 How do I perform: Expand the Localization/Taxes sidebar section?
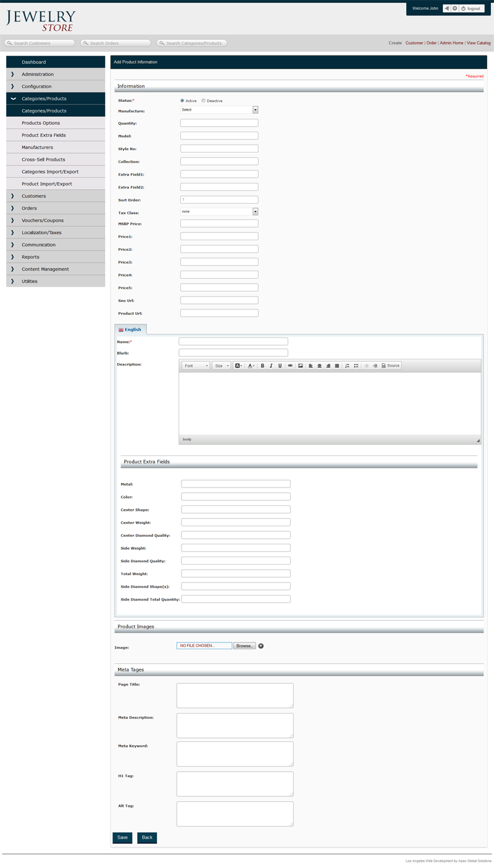pyautogui.click(x=56, y=232)
